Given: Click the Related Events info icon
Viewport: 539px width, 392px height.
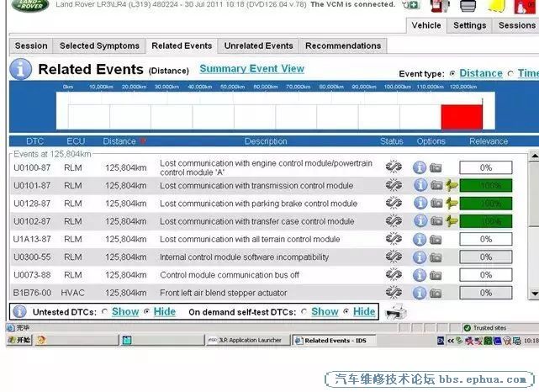Looking at the screenshot, I should (21, 69).
